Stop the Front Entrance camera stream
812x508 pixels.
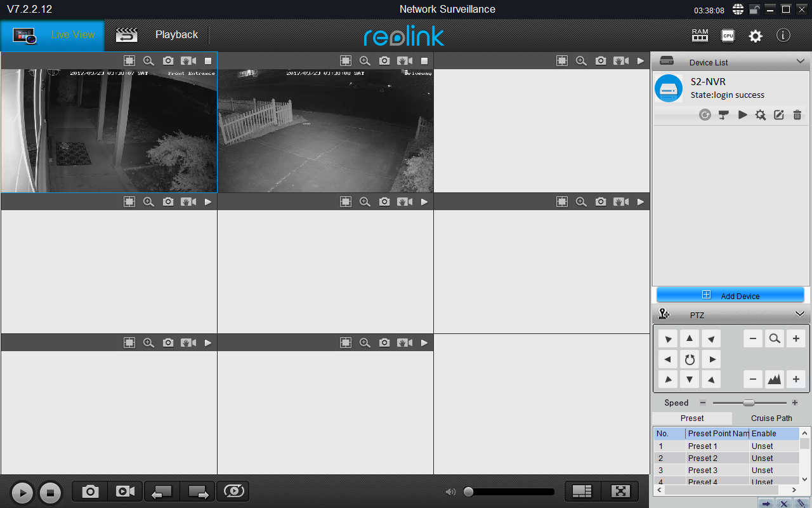point(208,61)
